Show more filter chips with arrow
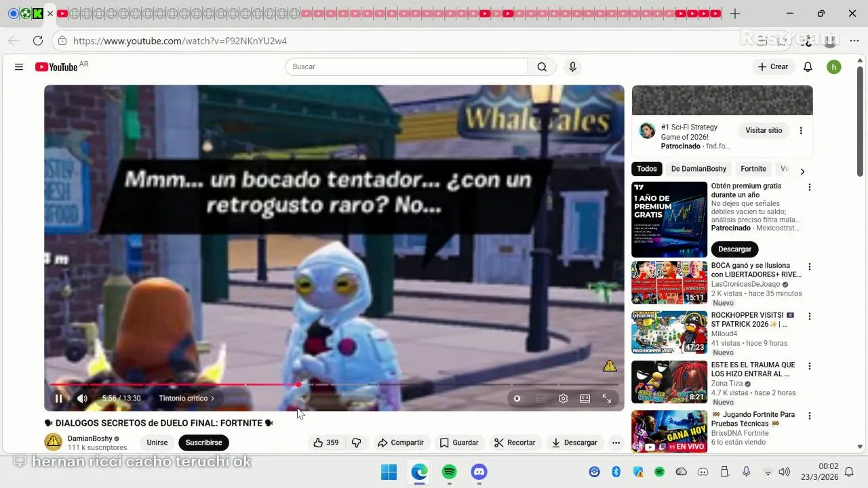Viewport: 868px width, 488px height. [x=802, y=171]
